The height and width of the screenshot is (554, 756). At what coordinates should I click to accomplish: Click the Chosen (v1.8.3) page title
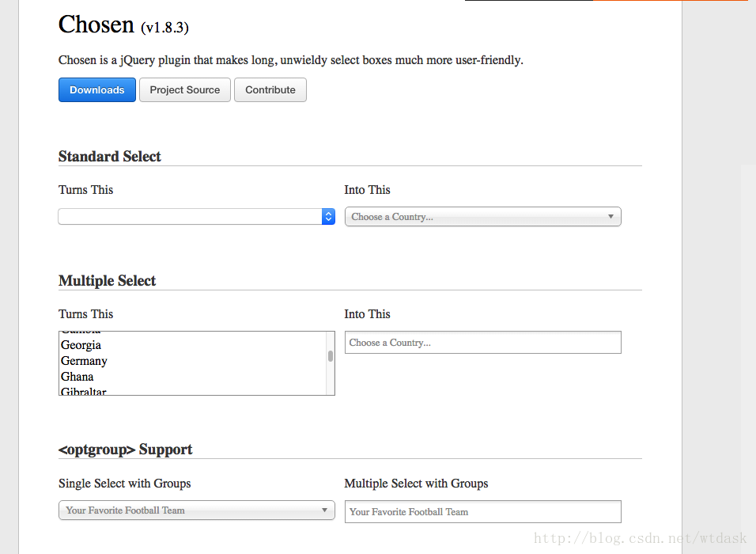tap(123, 25)
